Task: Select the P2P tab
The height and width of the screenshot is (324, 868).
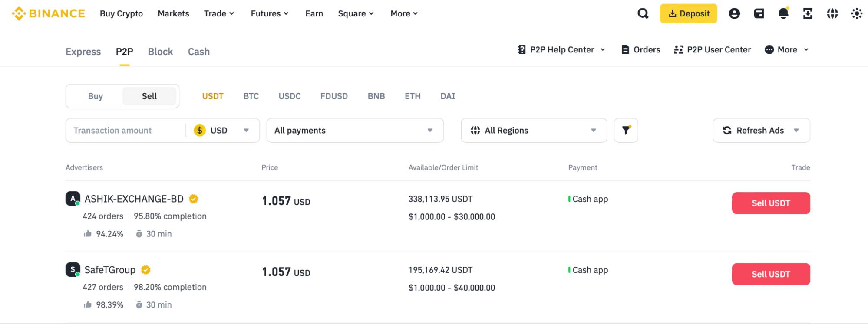Action: (124, 52)
